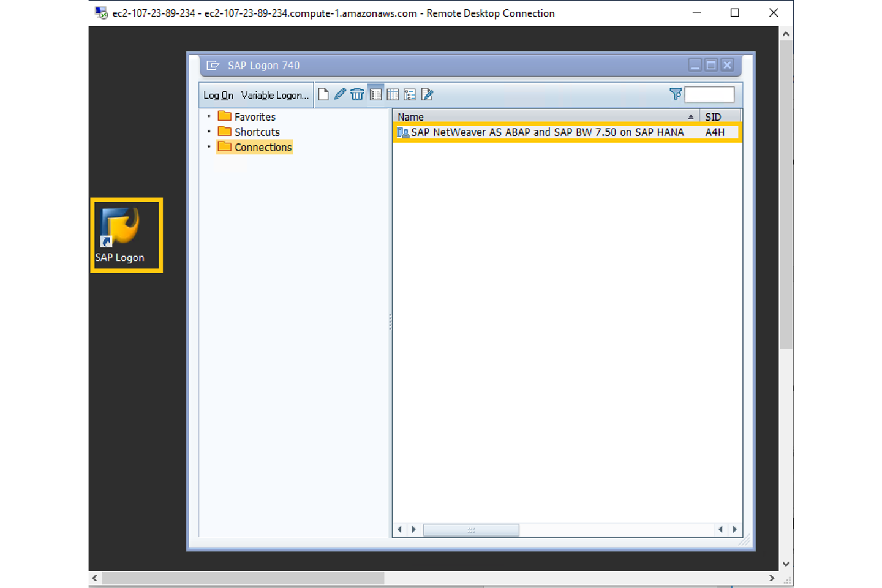Screen dimensions: 882x588
Task: Maximize the SAP Logon 740 window
Action: 711,65
